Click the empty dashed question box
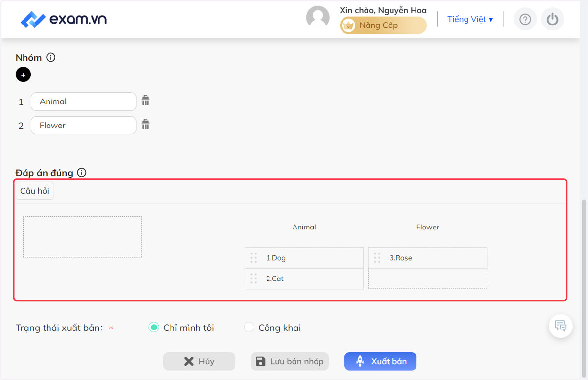588x380 pixels. tap(82, 237)
